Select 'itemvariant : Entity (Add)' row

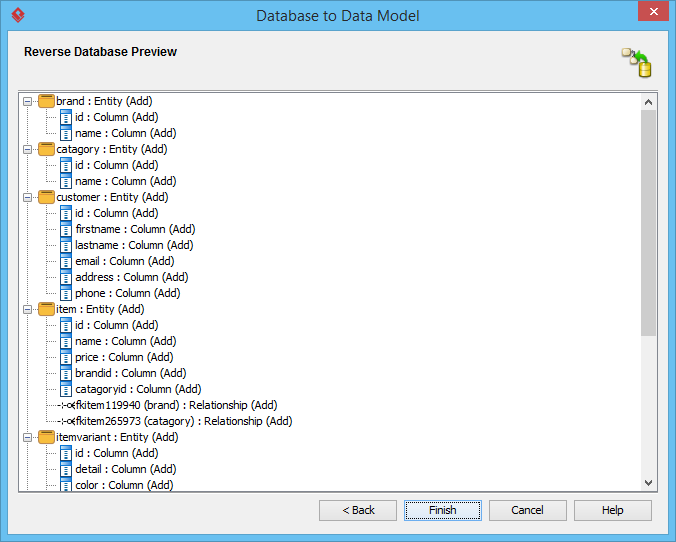tap(117, 437)
